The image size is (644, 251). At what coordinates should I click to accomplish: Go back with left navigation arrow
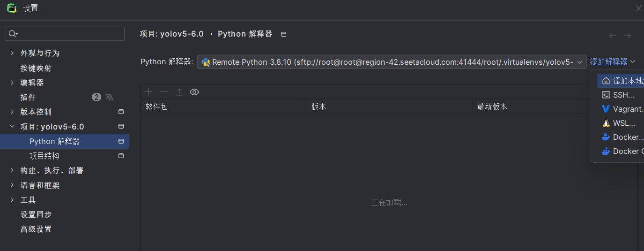tap(613, 36)
